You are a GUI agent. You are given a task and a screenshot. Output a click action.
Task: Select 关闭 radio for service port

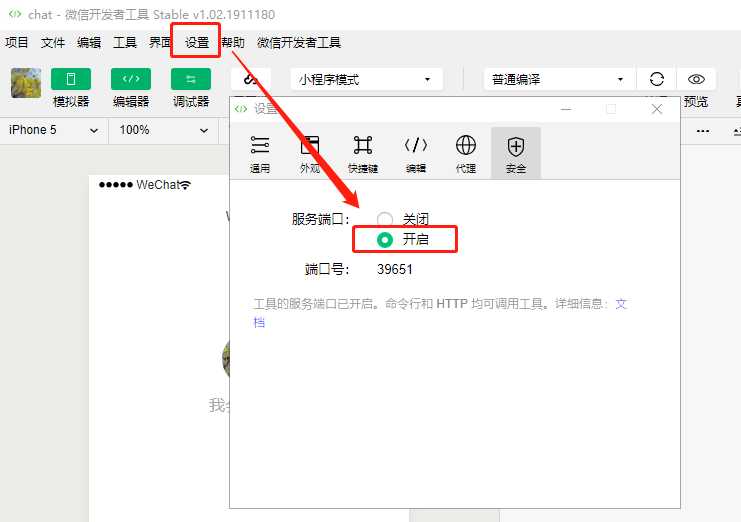click(x=385, y=219)
